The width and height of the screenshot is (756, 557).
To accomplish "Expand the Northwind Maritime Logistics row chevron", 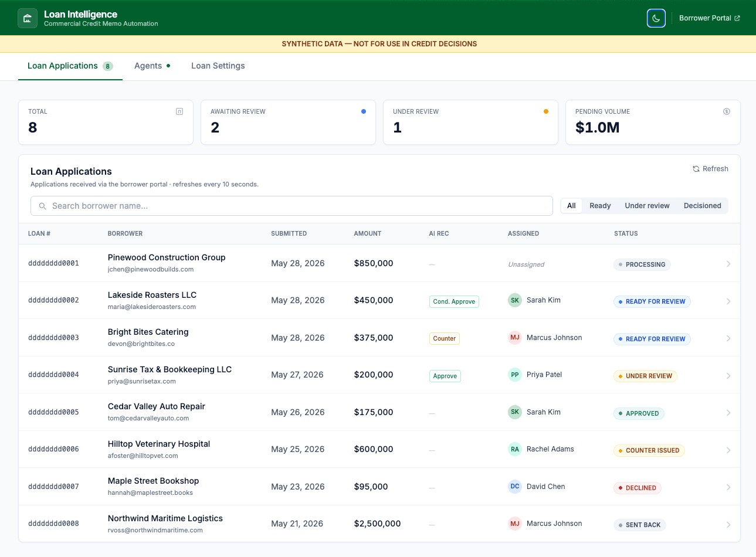I will (728, 525).
